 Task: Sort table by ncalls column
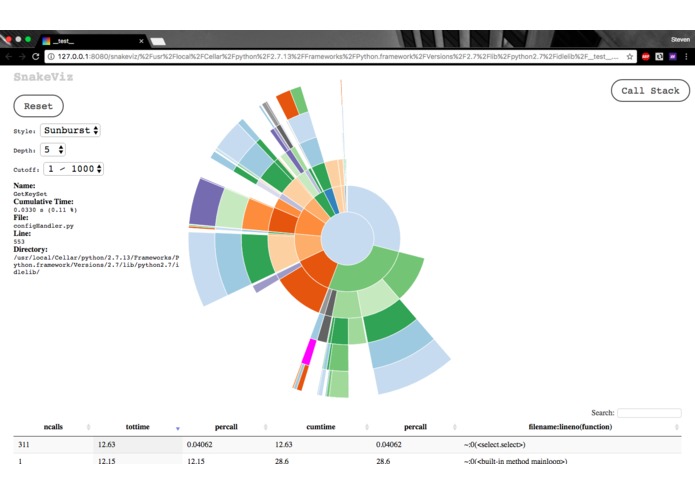[x=53, y=427]
